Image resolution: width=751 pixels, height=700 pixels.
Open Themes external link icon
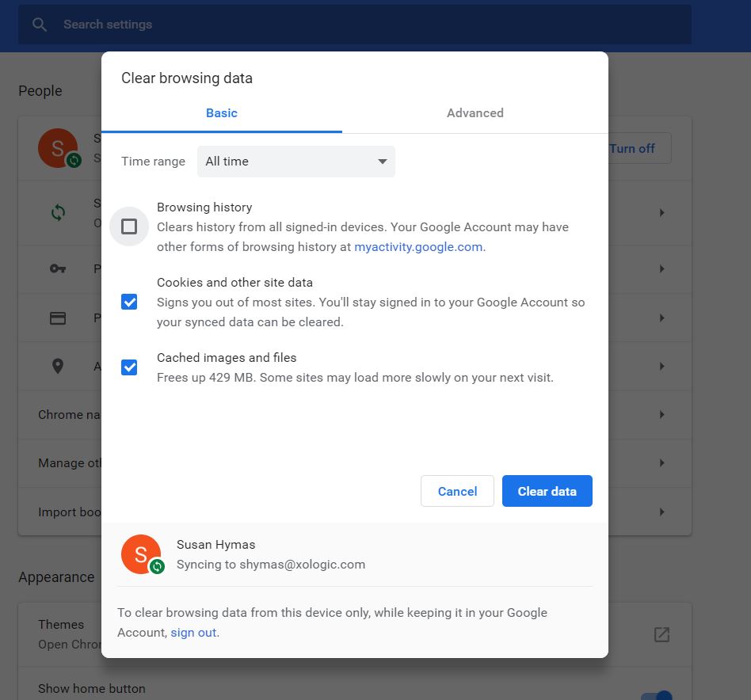[x=661, y=634]
